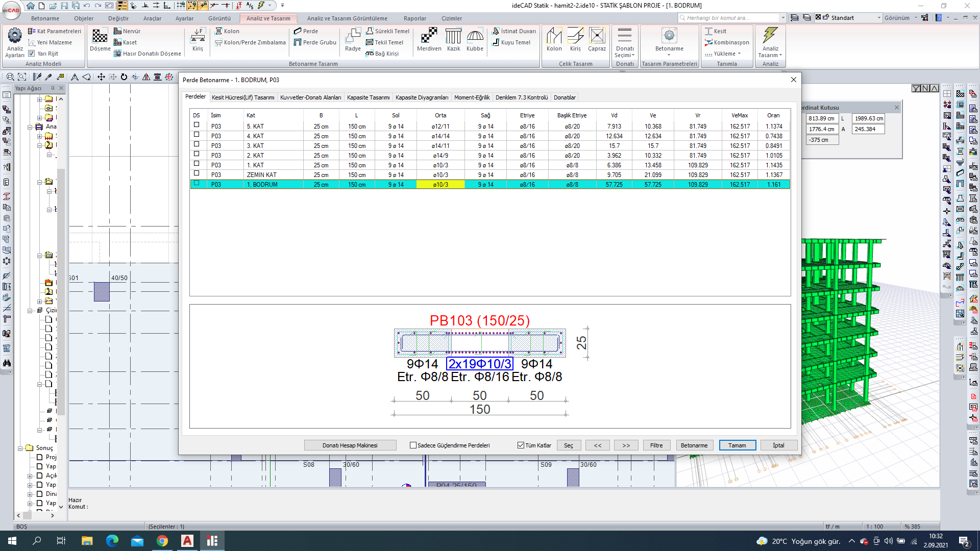This screenshot has width=980, height=551.
Task: Collapse the Sonuç tree node
Action: 20,448
